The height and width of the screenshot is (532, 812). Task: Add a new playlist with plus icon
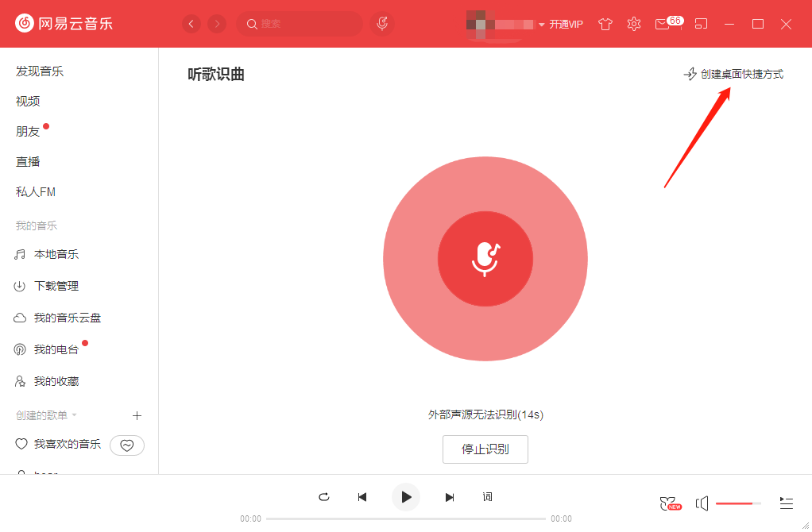coord(137,415)
